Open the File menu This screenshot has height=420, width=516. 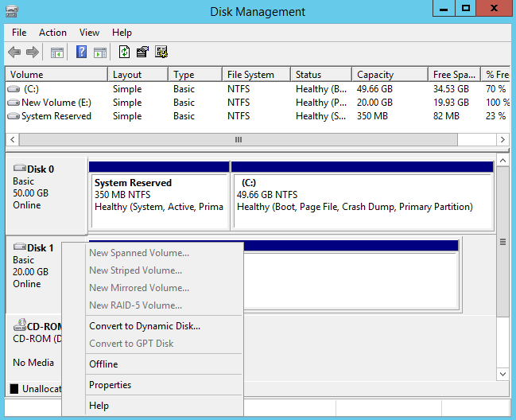click(19, 33)
